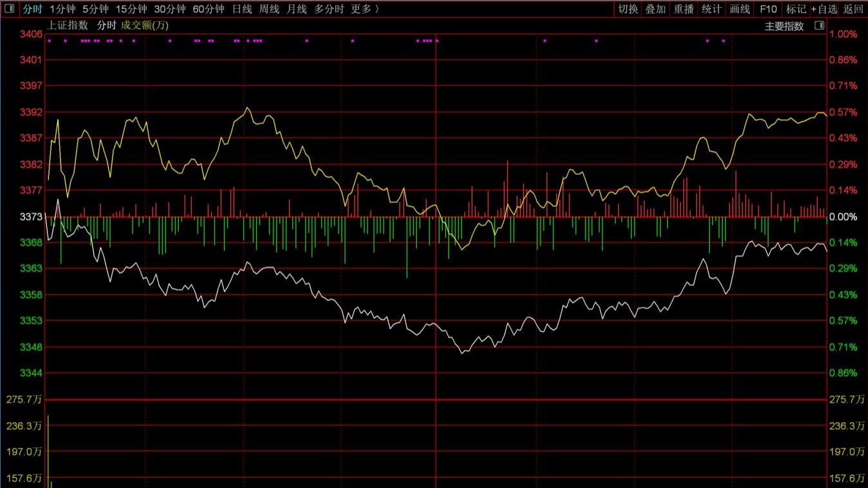The image size is (868, 488).
Task: Click the 3358 price axis label
Action: tap(32, 294)
